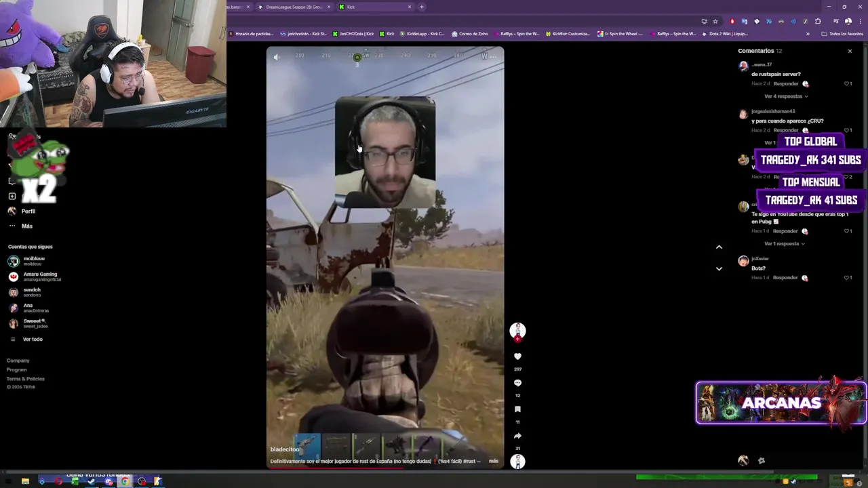Open the video's three-dot options menu

point(493,57)
